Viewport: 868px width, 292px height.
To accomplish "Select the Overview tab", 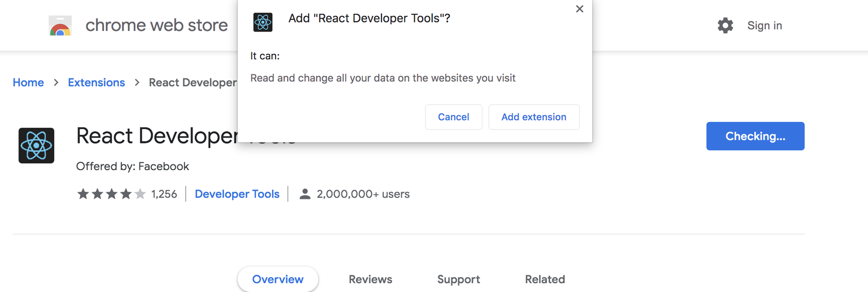I will tap(277, 279).
